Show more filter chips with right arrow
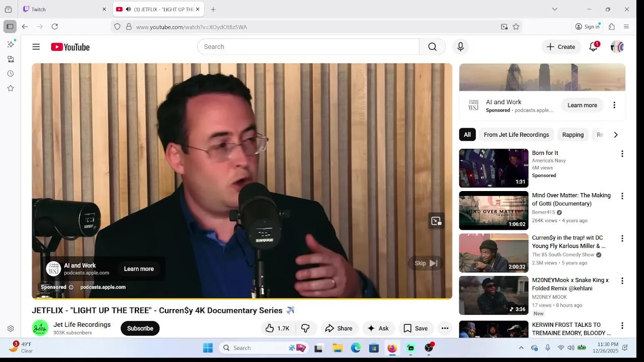 616,135
